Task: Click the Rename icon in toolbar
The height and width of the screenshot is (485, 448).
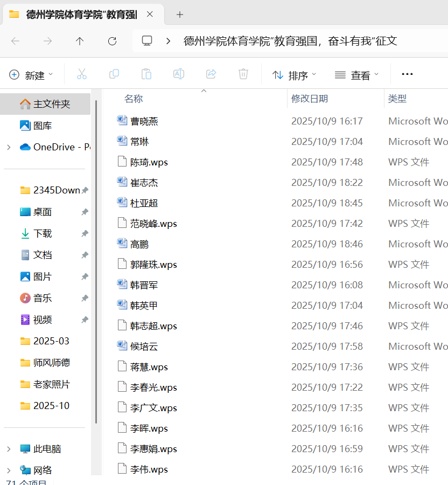Action: (179, 74)
